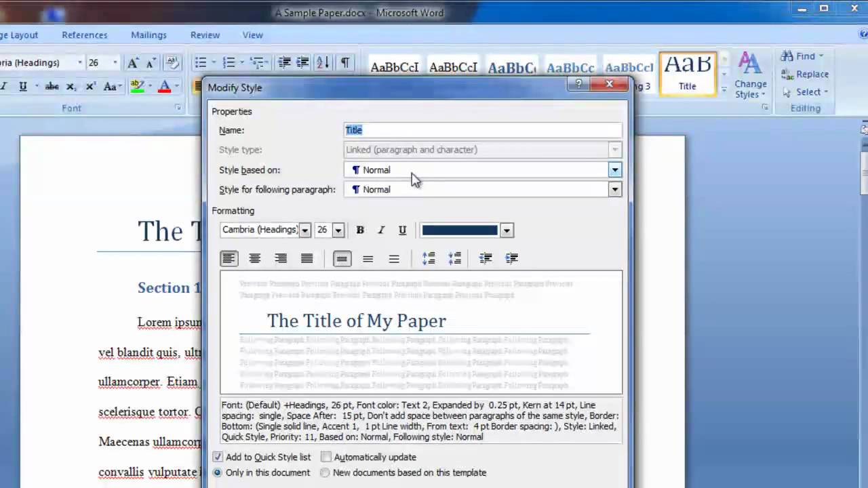This screenshot has width=868, height=488.
Task: Toggle Show/Hide paragraph marks icon
Action: tap(344, 62)
